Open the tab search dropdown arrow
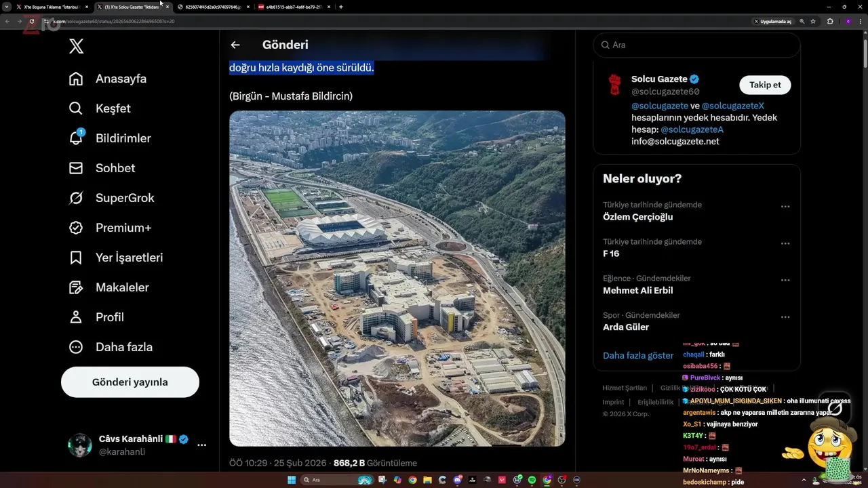The height and width of the screenshot is (488, 868). 6,7
